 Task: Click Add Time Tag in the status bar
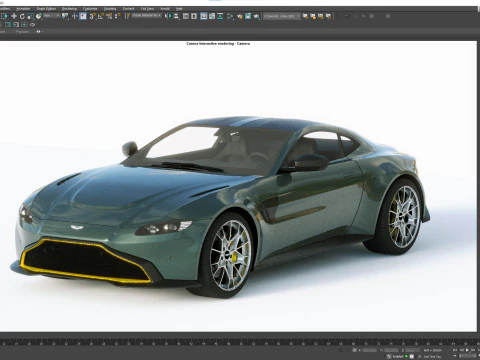[x=432, y=356]
